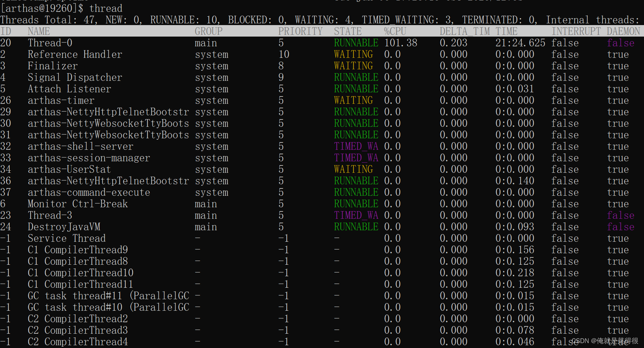Click the 0:0.093 time of DestroyJavaVM
Image resolution: width=644 pixels, height=348 pixels.
point(515,227)
